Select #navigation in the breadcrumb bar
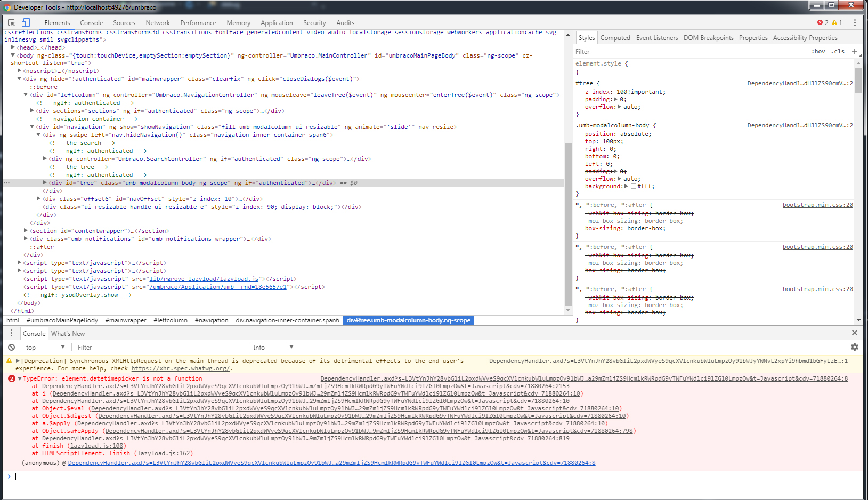 coord(212,320)
